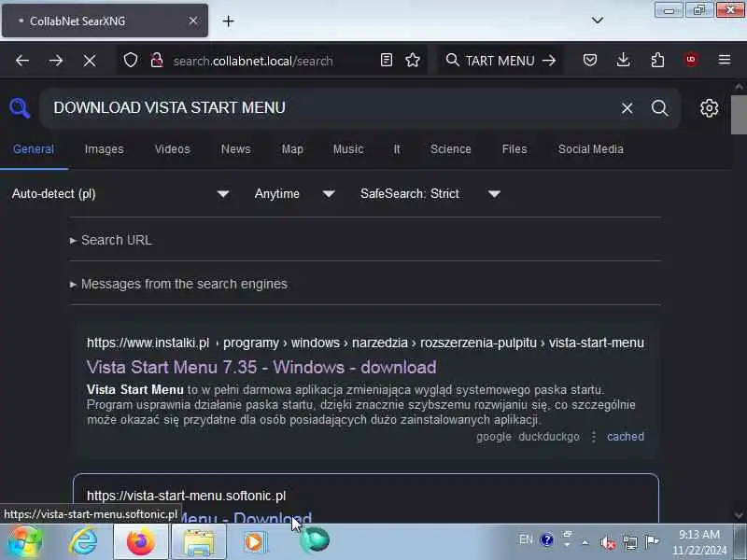This screenshot has width=747, height=560.
Task: Open the three-dot menu beside cached
Action: pos(594,437)
